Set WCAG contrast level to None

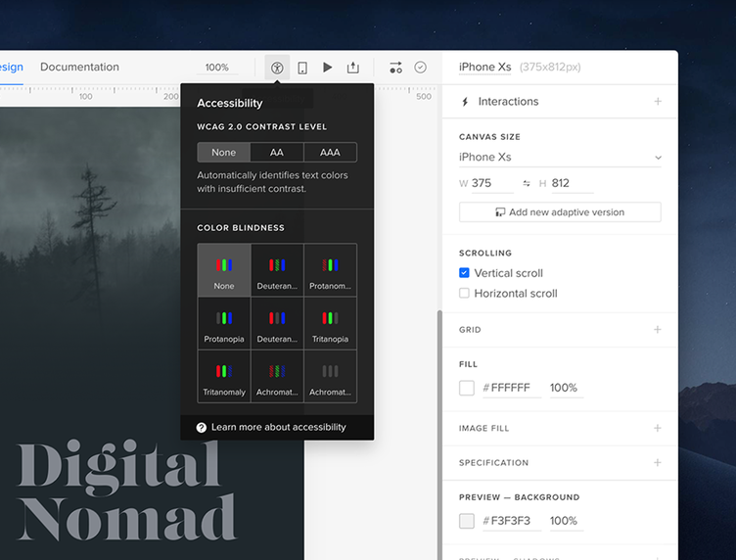(224, 152)
